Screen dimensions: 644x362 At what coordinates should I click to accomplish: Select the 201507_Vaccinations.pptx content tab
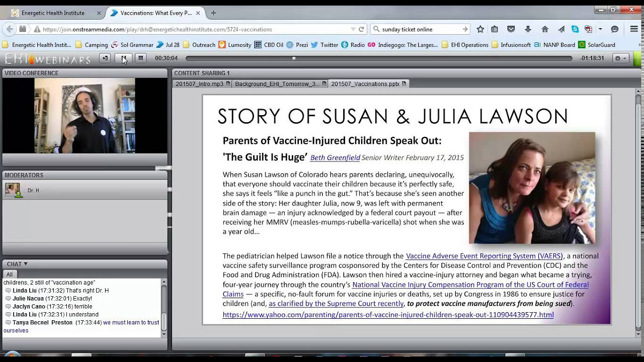pyautogui.click(x=369, y=84)
